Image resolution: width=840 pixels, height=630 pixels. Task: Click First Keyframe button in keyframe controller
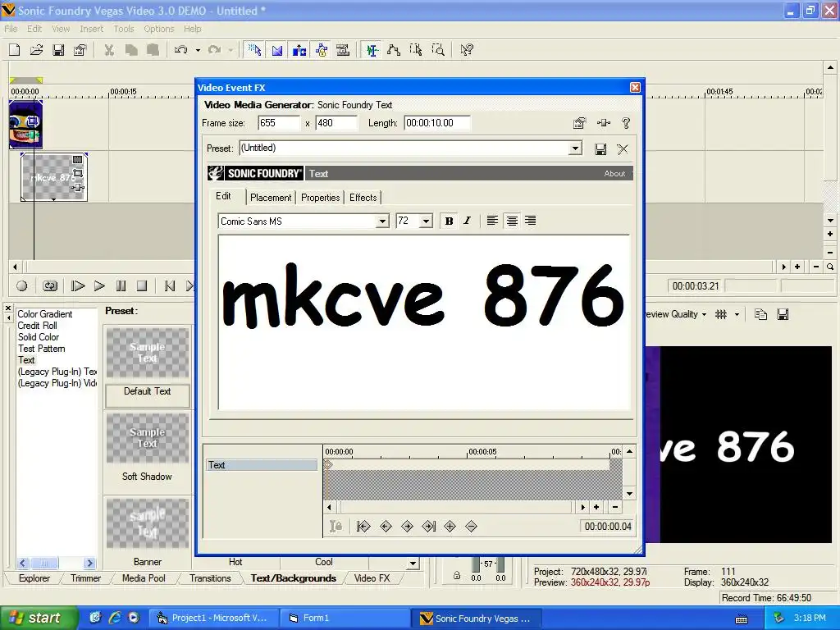(x=363, y=527)
